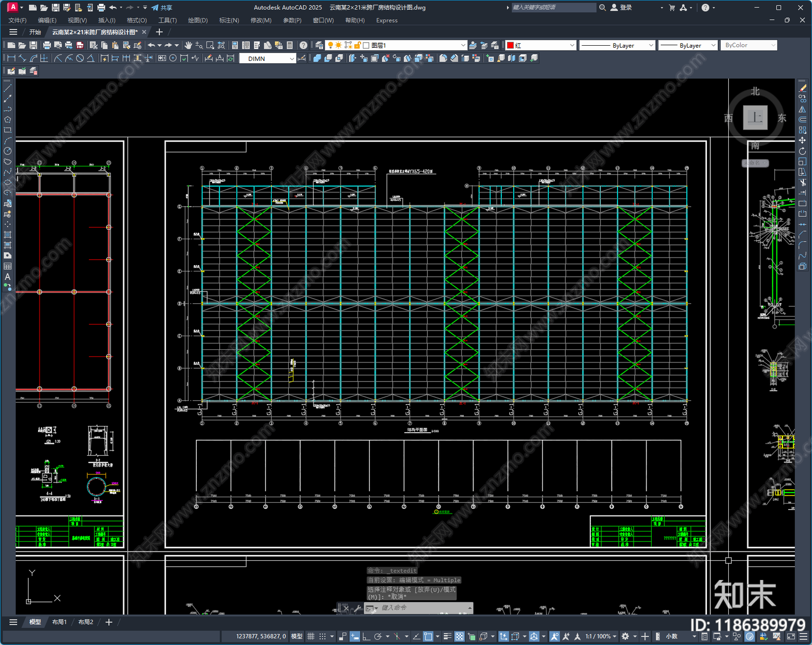
Task: Open the Plot print icon
Action: (47, 45)
